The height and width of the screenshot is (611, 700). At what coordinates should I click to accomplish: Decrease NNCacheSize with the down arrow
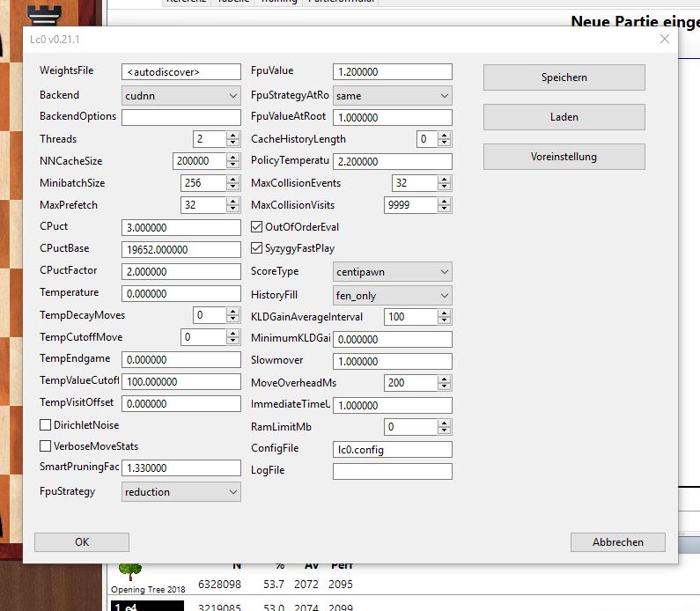[x=232, y=165]
